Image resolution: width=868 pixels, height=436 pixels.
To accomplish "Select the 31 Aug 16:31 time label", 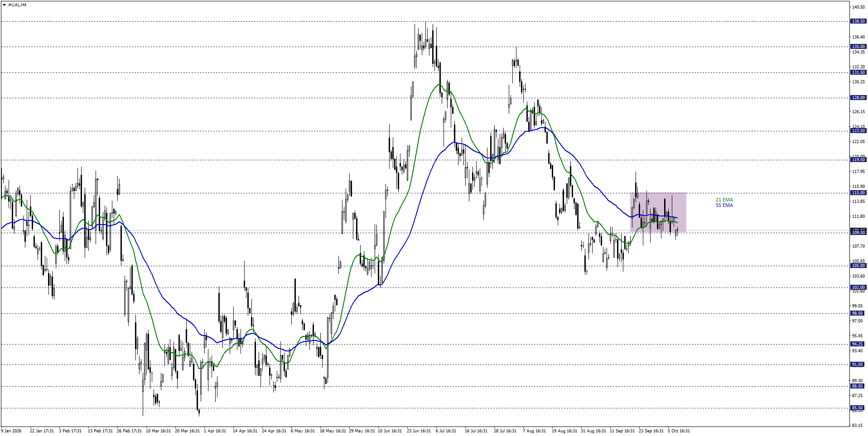I will coord(593,431).
